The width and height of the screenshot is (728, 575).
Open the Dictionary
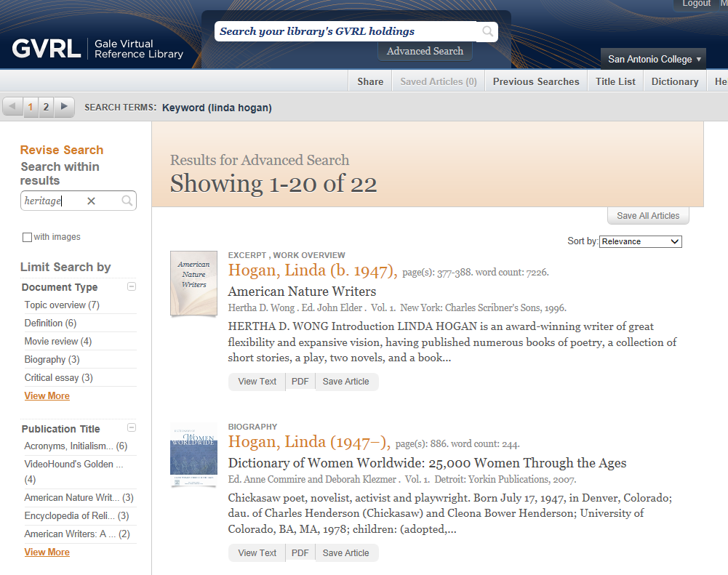click(675, 81)
